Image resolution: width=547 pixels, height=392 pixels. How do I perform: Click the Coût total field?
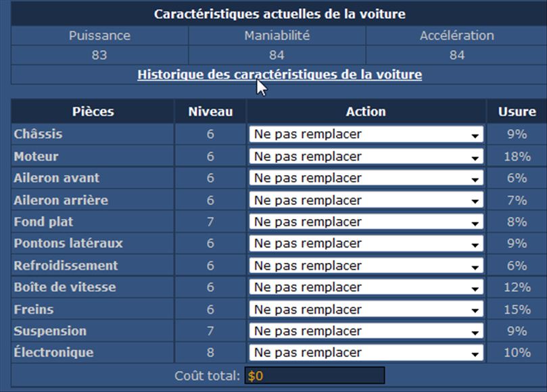tap(314, 376)
